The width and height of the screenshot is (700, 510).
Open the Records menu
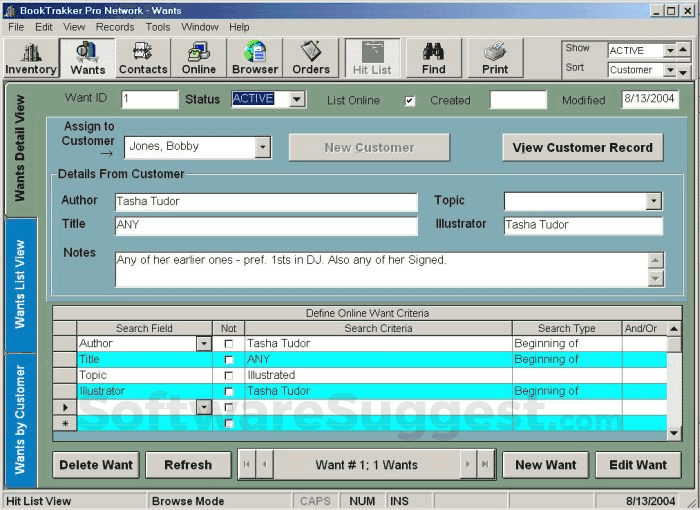pos(115,27)
